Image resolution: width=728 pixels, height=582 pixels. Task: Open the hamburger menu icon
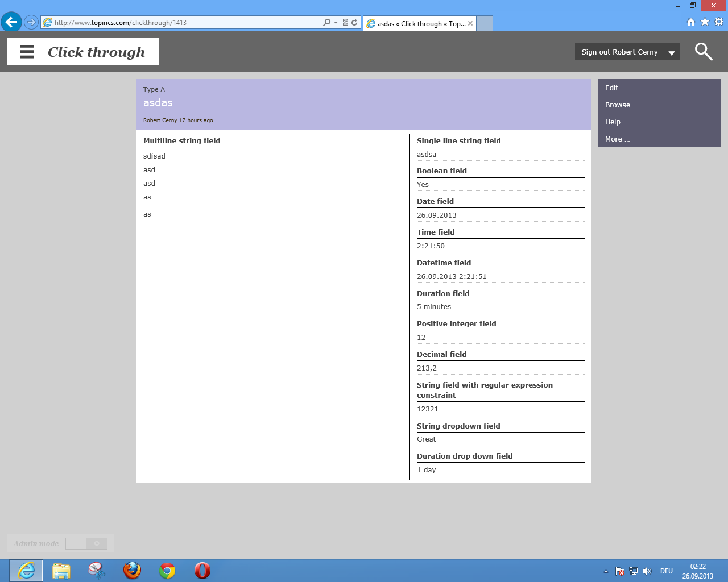point(27,52)
